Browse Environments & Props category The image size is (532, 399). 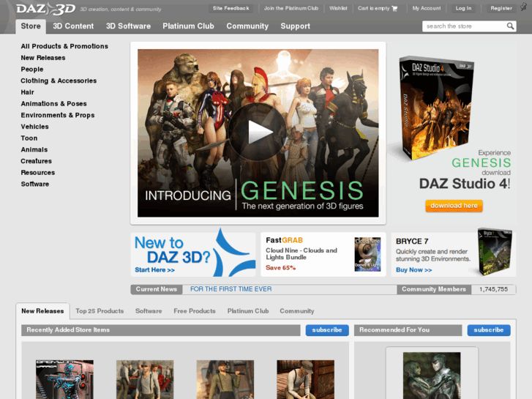click(58, 116)
